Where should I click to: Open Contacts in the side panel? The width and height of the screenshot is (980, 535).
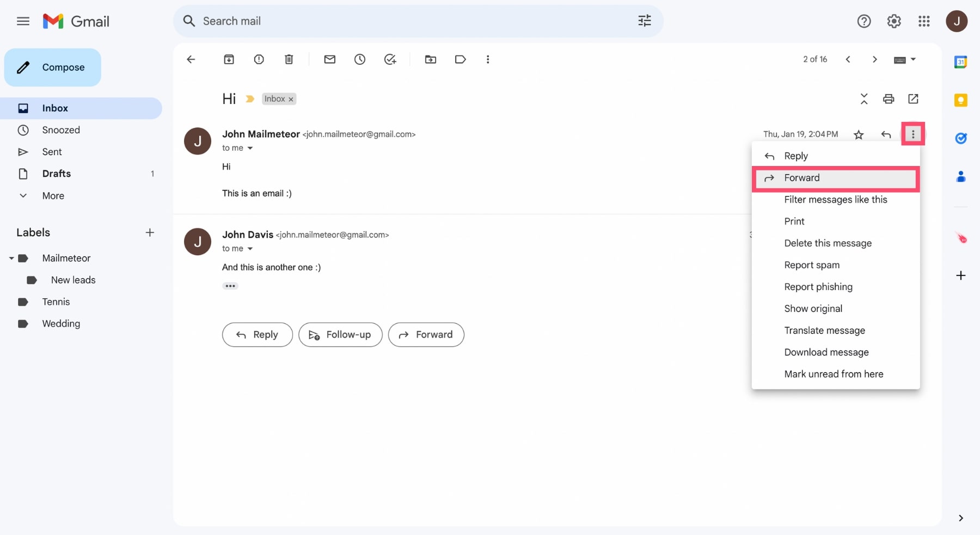pos(961,176)
